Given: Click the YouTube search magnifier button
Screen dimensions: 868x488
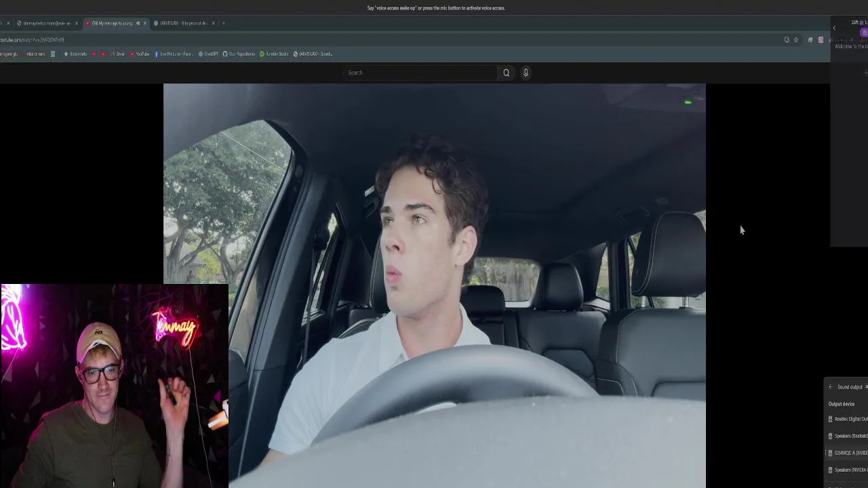Looking at the screenshot, I should tap(506, 73).
